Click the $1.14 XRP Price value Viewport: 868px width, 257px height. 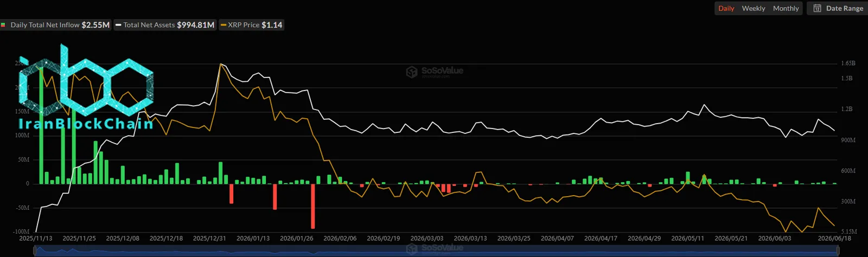[x=272, y=25]
